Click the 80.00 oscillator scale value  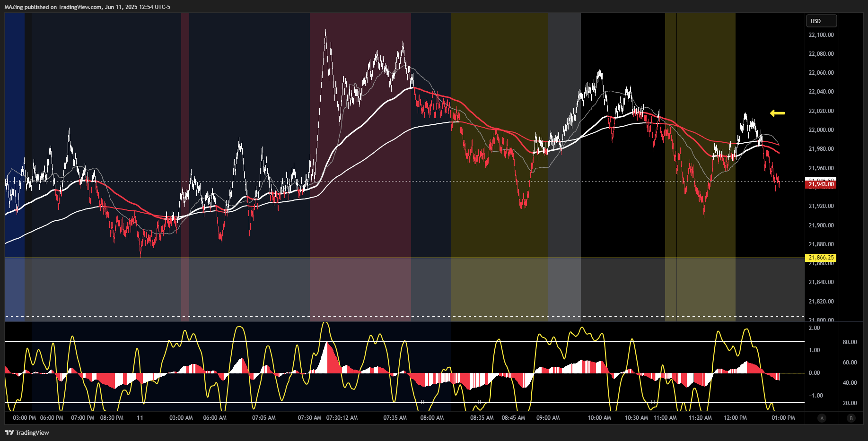tap(850, 342)
